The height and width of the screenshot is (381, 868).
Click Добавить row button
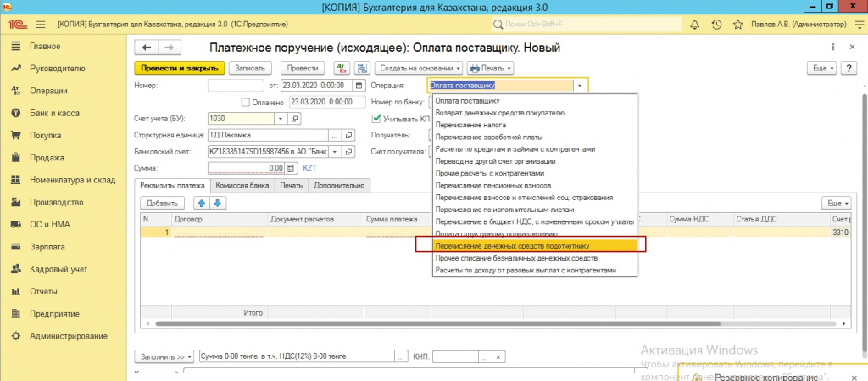tap(162, 204)
